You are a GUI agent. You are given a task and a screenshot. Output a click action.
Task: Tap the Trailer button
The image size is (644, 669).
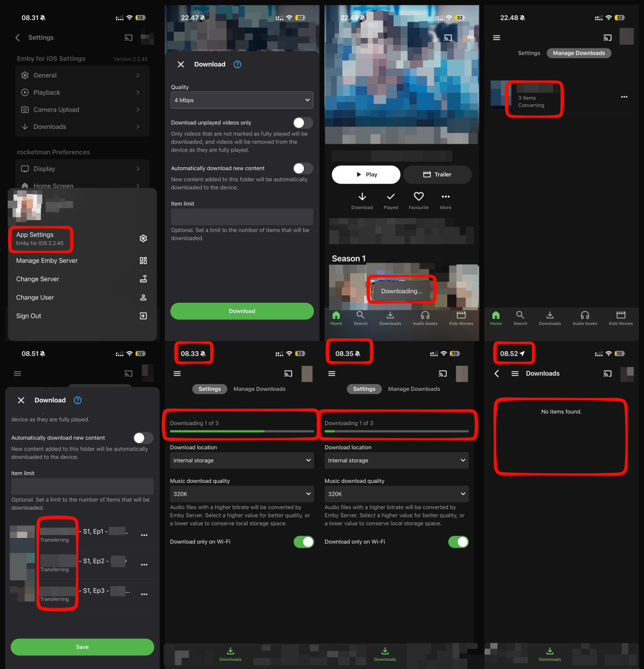438,174
